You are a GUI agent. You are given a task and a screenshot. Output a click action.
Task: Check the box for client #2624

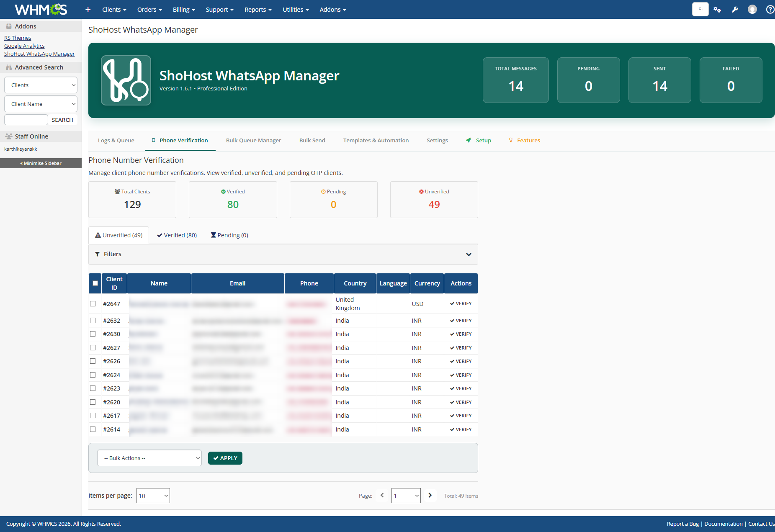pos(93,375)
